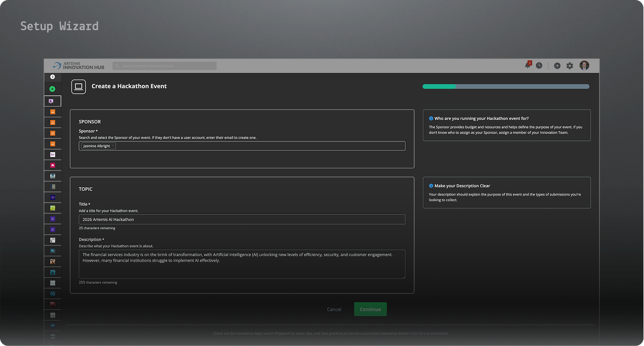Screen dimensions: 644x346
Task: Click the wizard progress bar
Action: point(506,87)
